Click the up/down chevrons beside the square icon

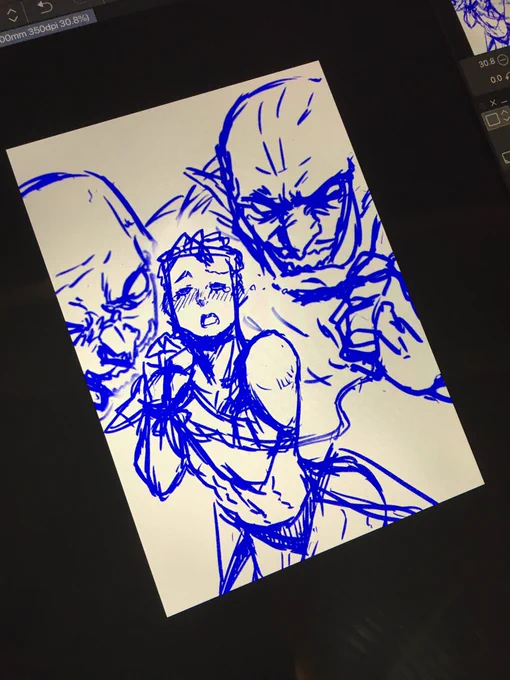pyautogui.click(x=506, y=115)
